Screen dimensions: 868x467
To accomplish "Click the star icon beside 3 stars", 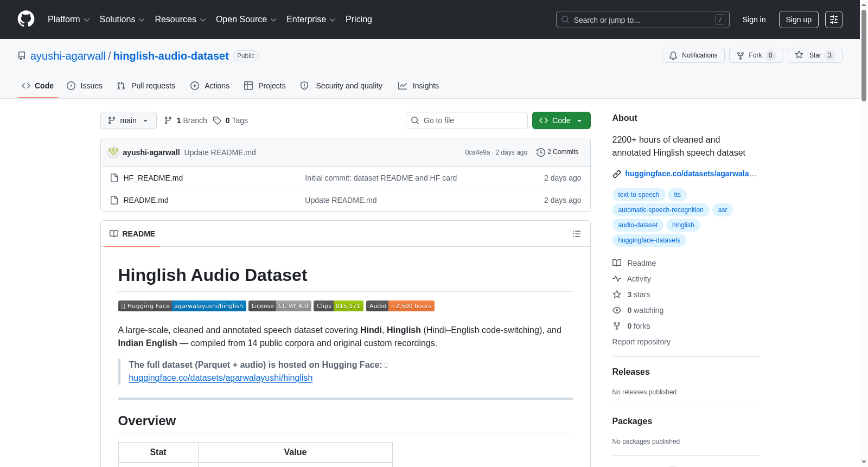I will 617,295.
